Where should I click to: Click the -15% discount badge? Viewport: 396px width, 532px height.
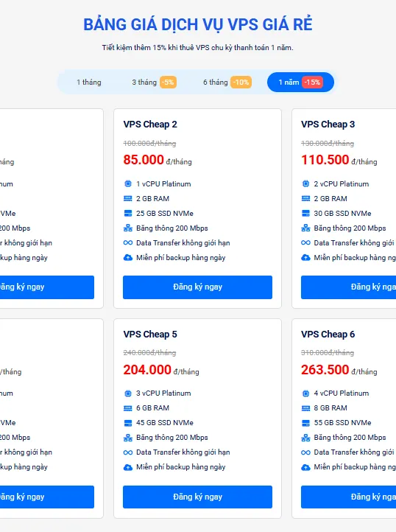click(312, 82)
